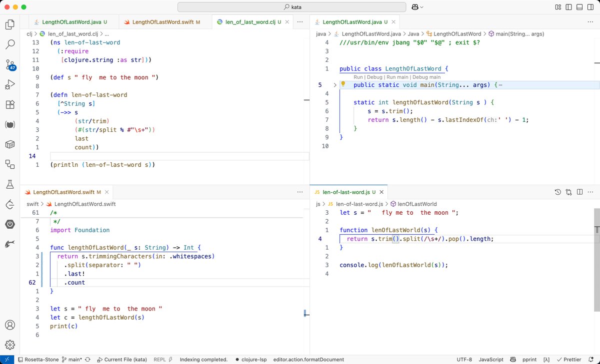Change JavaScript language mode in status bar
Image resolution: width=600 pixels, height=364 pixels.
[x=491, y=360]
